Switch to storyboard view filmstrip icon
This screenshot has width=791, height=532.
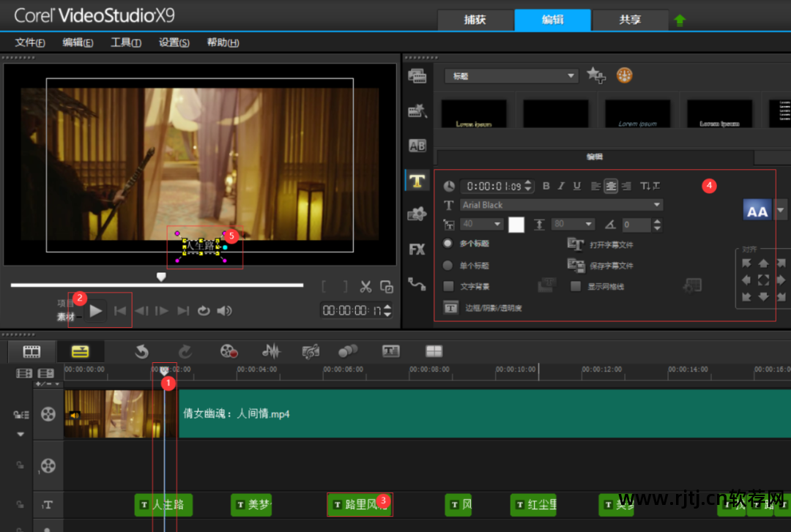(31, 352)
